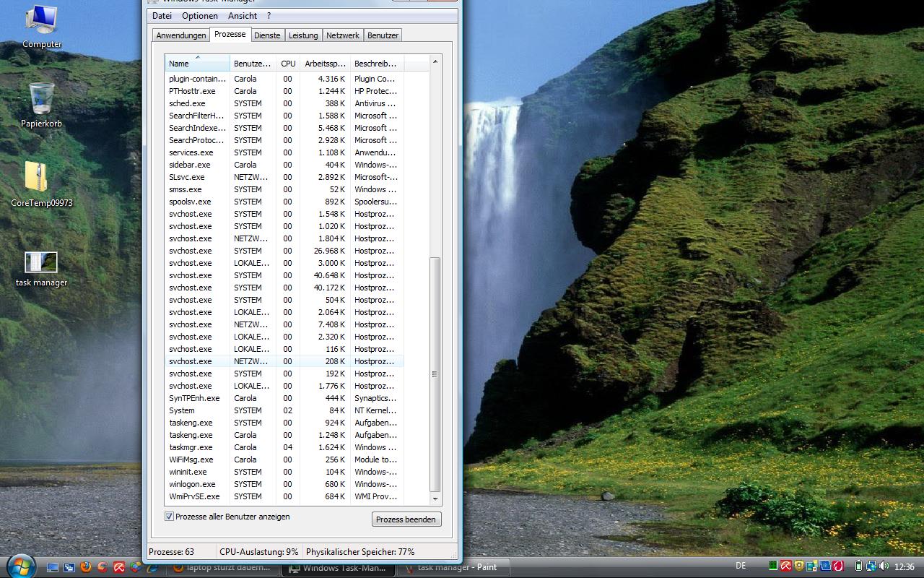
Task: Select the SearchIndexe... process row
Action: [x=284, y=128]
